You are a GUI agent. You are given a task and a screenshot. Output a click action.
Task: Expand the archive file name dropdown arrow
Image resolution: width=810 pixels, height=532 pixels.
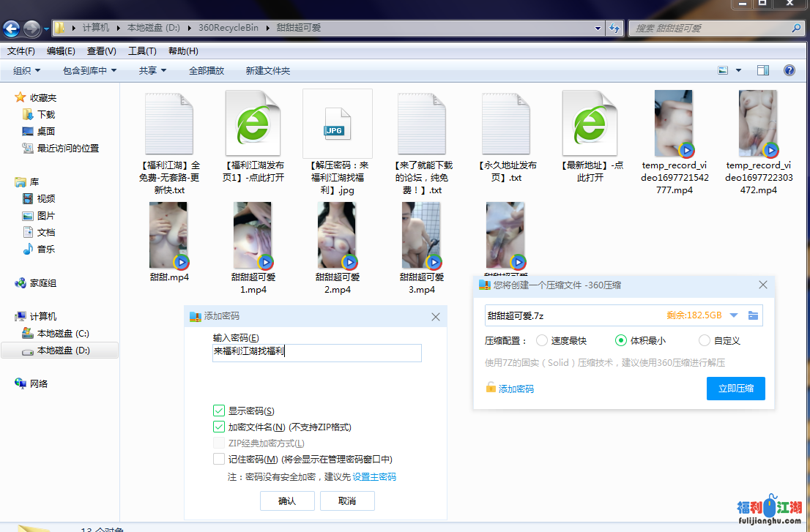click(x=734, y=315)
